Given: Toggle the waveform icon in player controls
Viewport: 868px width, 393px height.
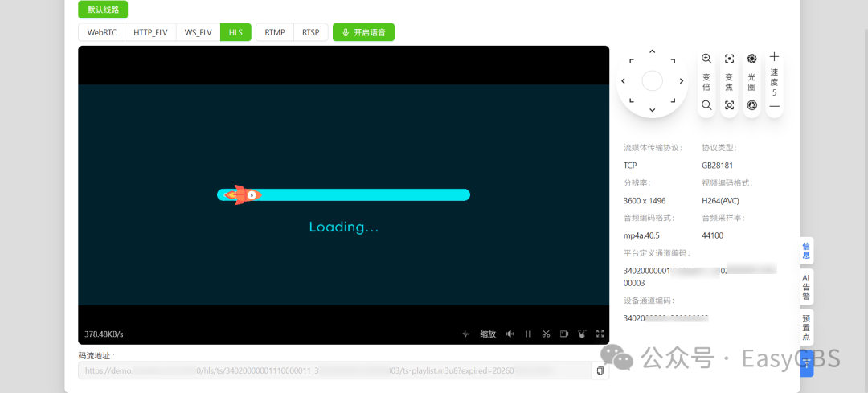Looking at the screenshot, I should coord(466,334).
